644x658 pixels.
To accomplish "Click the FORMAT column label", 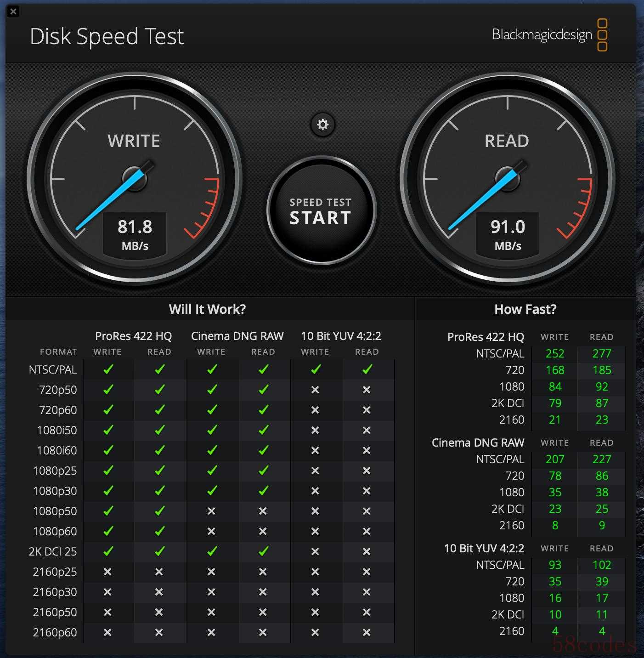I will coord(58,352).
